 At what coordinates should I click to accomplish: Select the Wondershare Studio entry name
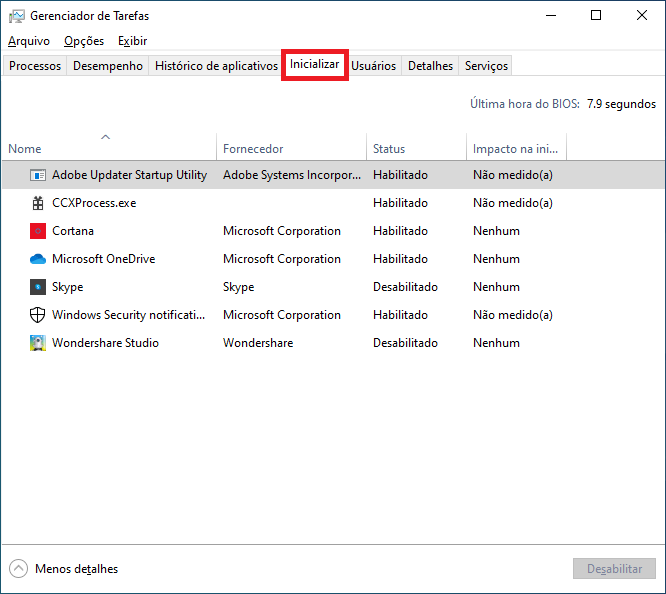[105, 343]
